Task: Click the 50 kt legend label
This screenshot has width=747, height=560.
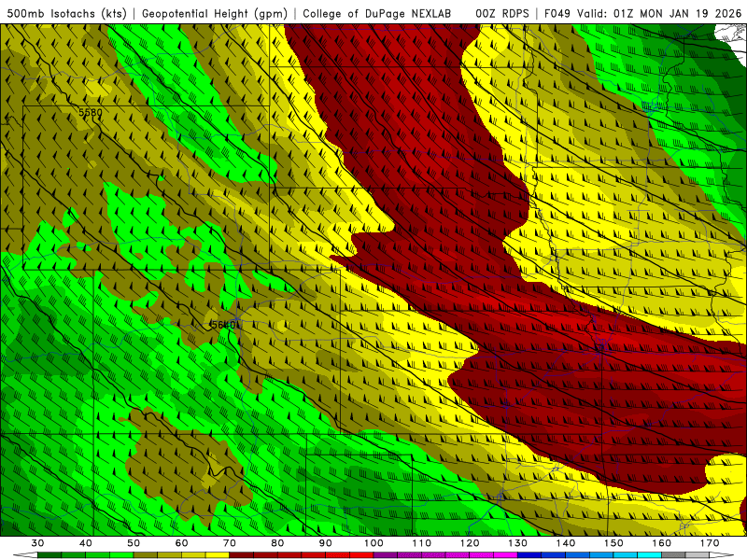Action: [x=134, y=543]
